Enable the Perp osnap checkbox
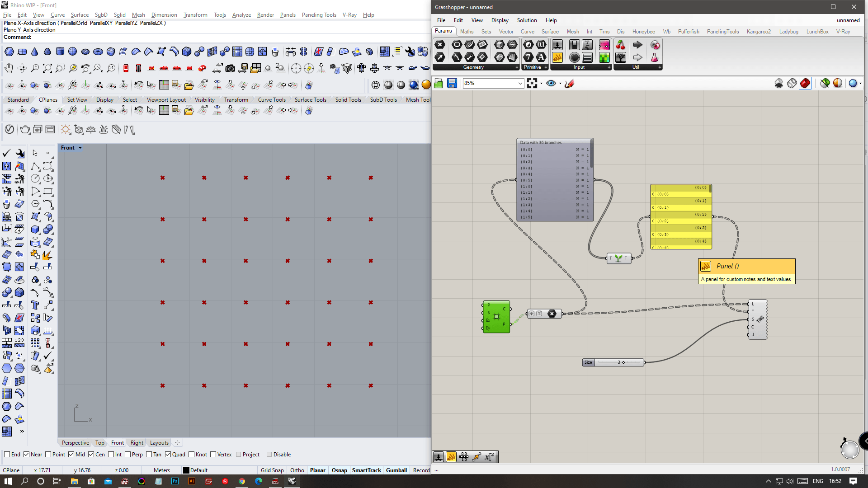Image resolution: width=868 pixels, height=488 pixels. click(128, 455)
